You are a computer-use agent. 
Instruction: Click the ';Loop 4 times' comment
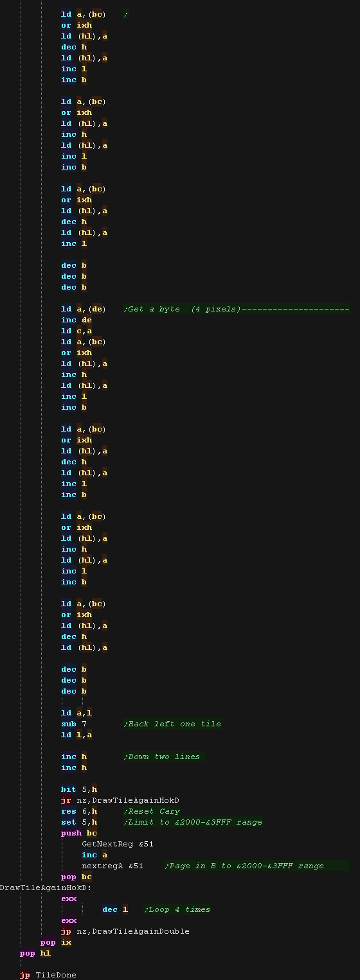[177, 909]
